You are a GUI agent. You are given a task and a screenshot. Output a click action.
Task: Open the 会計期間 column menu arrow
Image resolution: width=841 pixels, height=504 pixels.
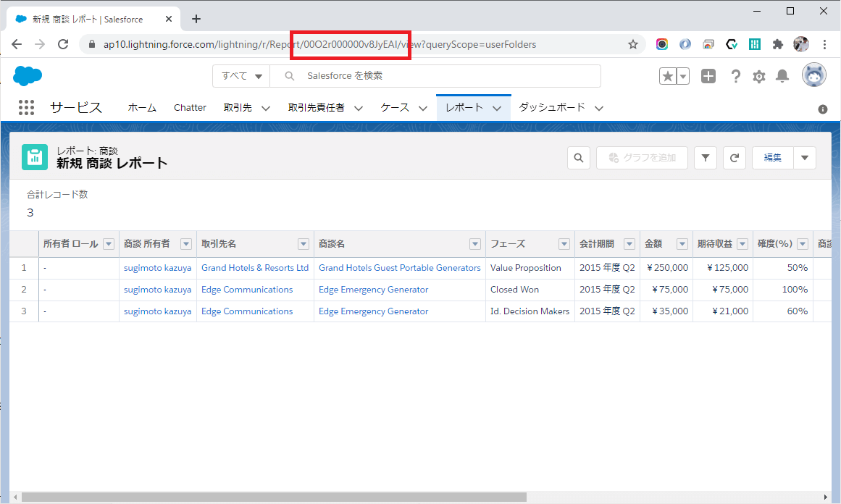629,244
